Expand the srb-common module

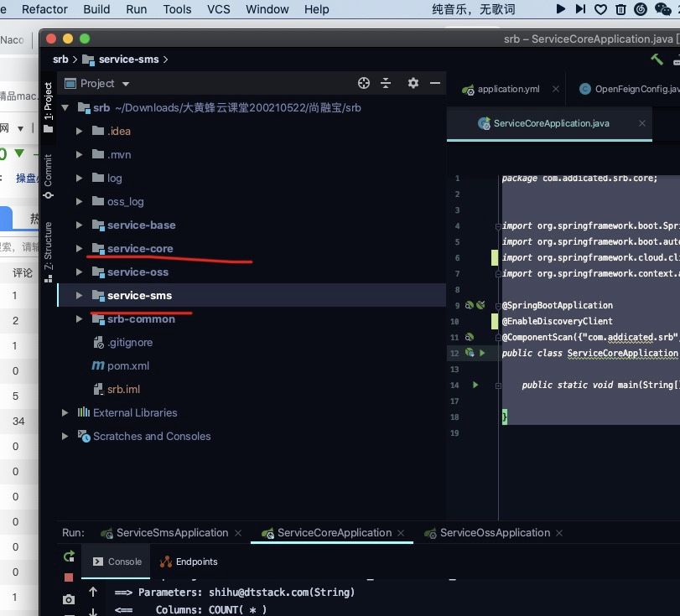coord(79,318)
